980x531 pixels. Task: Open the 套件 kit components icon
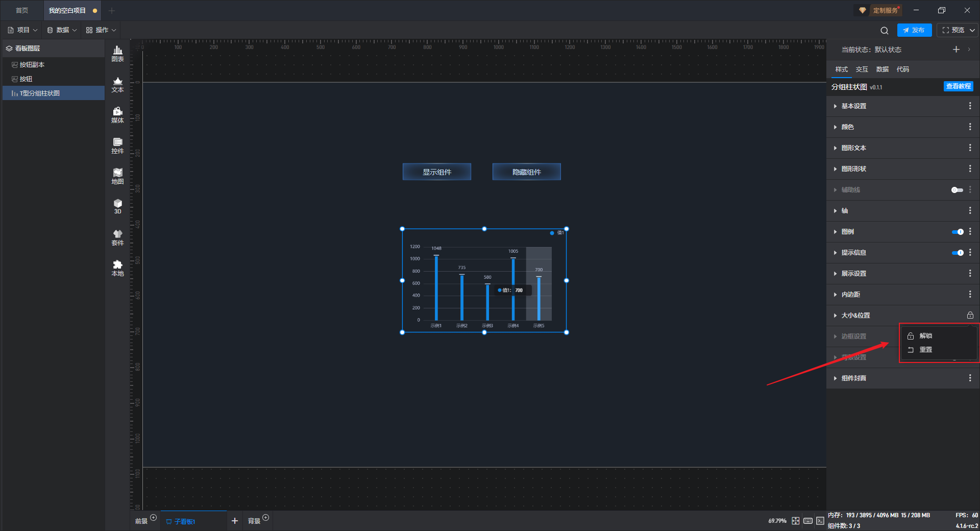point(117,237)
